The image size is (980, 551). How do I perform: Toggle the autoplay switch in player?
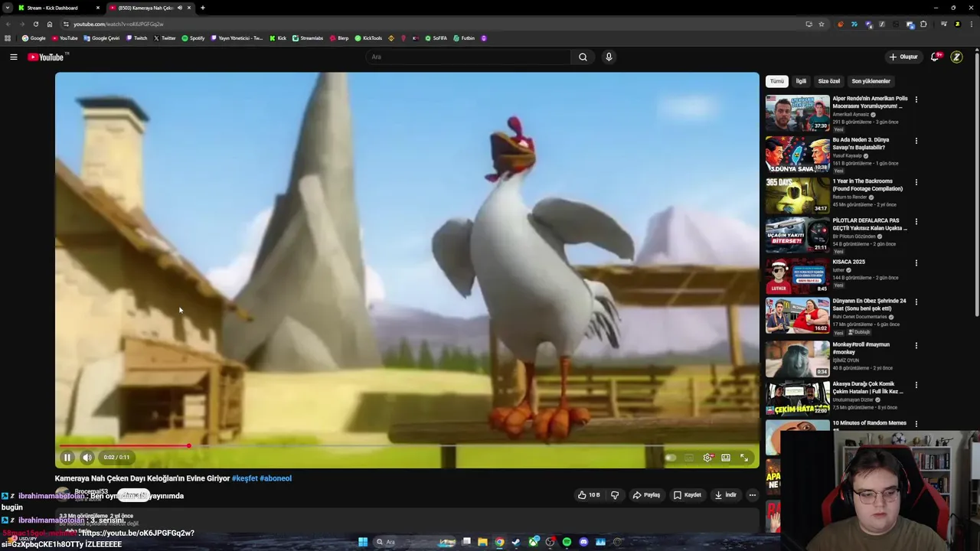click(x=670, y=458)
